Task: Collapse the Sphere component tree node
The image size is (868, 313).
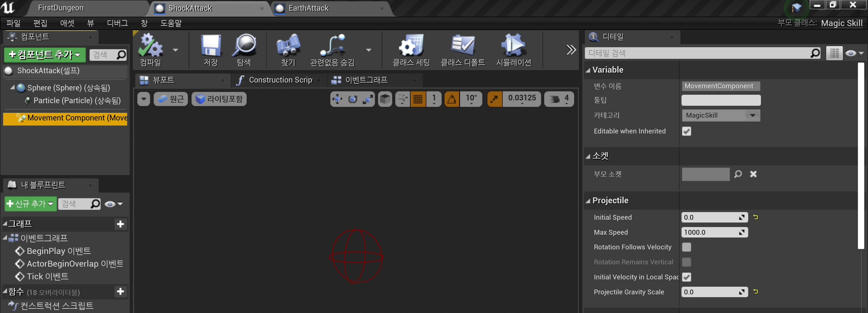Action: [12, 87]
